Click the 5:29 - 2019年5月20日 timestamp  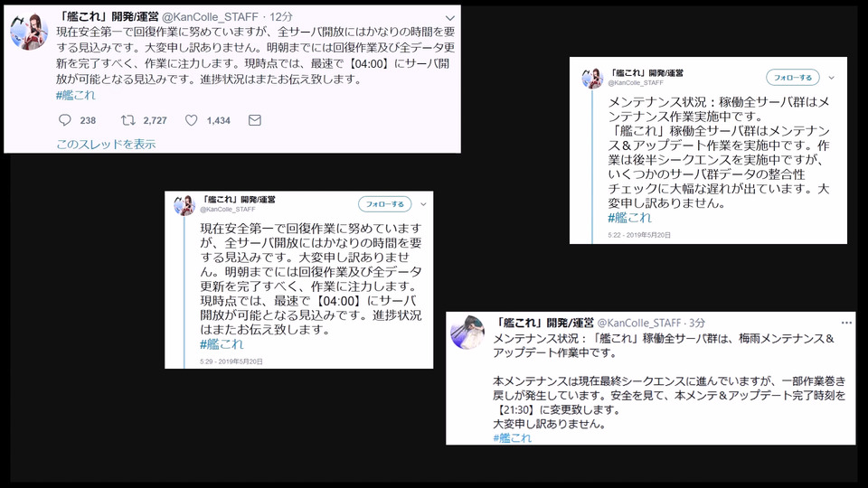click(231, 361)
